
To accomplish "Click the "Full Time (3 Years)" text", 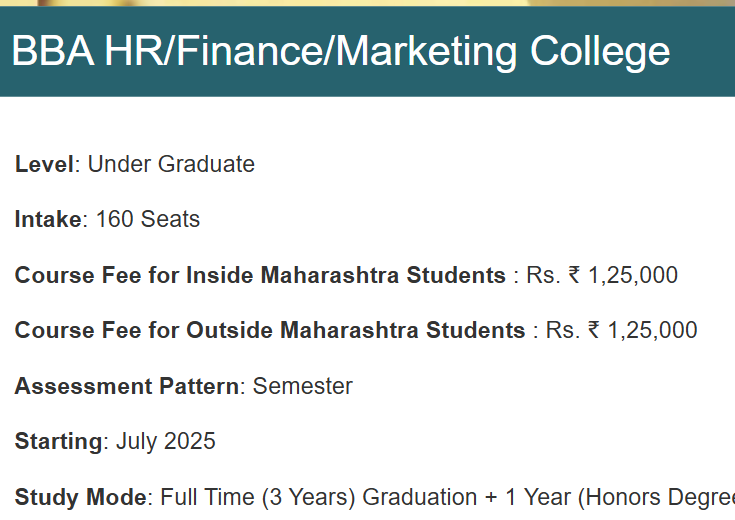I will click(258, 497).
